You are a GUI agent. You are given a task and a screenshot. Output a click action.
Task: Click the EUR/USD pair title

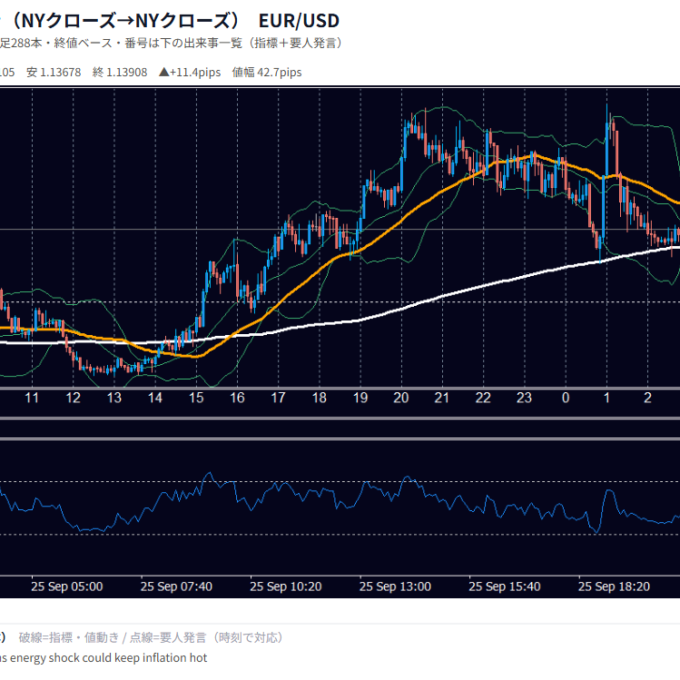pyautogui.click(x=299, y=21)
